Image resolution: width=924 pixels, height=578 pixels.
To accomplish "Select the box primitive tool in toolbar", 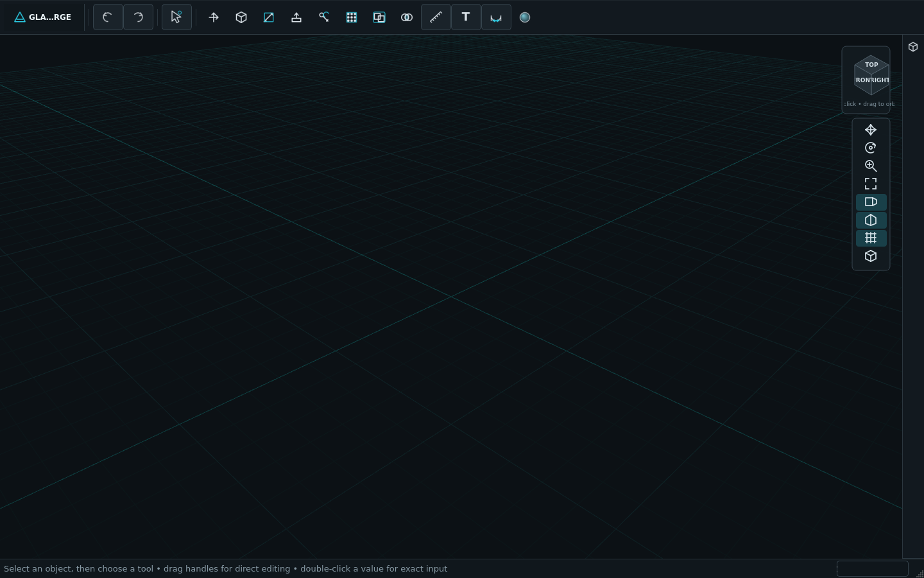I will pyautogui.click(x=241, y=17).
